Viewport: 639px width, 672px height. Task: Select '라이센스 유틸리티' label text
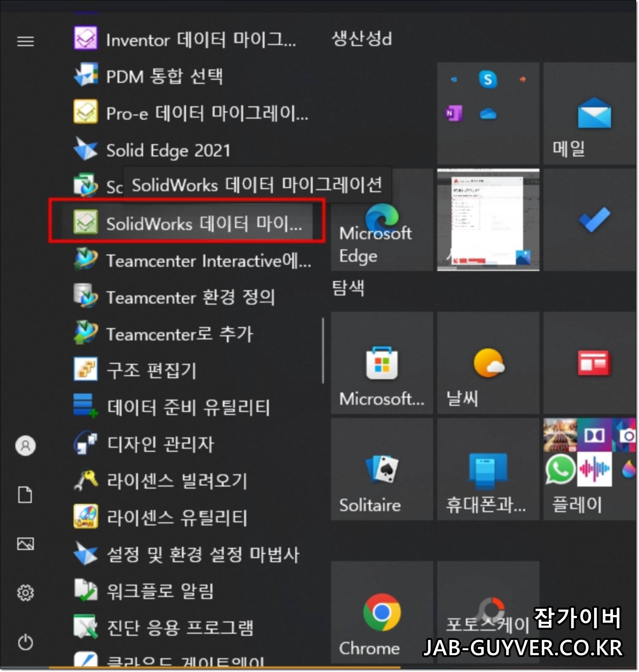177,518
